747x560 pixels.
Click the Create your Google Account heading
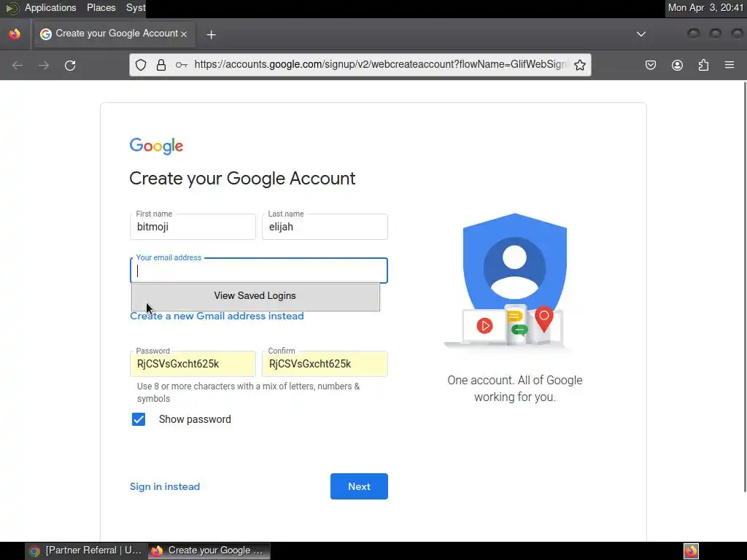pyautogui.click(x=242, y=179)
